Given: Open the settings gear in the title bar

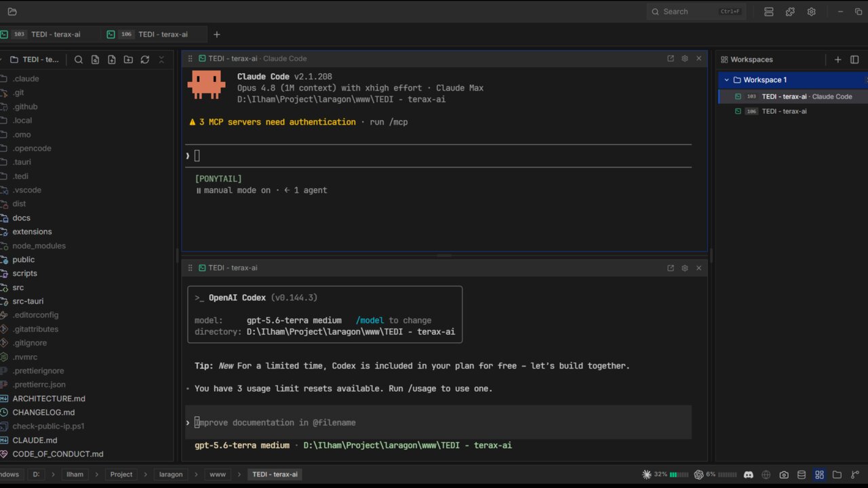Looking at the screenshot, I should tap(811, 12).
